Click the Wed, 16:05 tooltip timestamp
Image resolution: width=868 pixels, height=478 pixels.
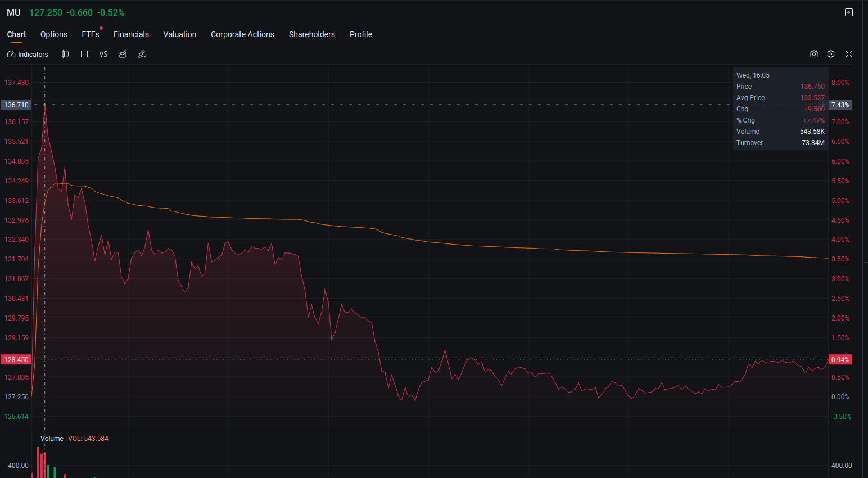pyautogui.click(x=753, y=75)
